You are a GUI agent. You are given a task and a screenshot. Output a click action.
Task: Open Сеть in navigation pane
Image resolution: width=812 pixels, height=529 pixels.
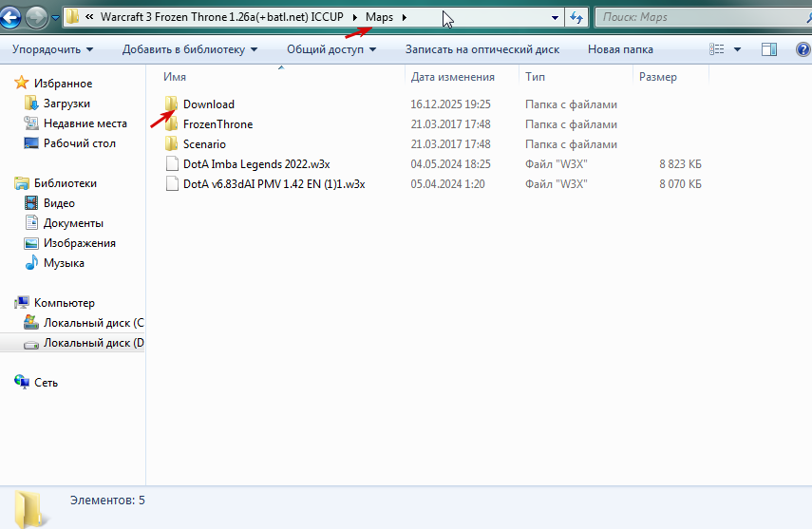click(46, 383)
